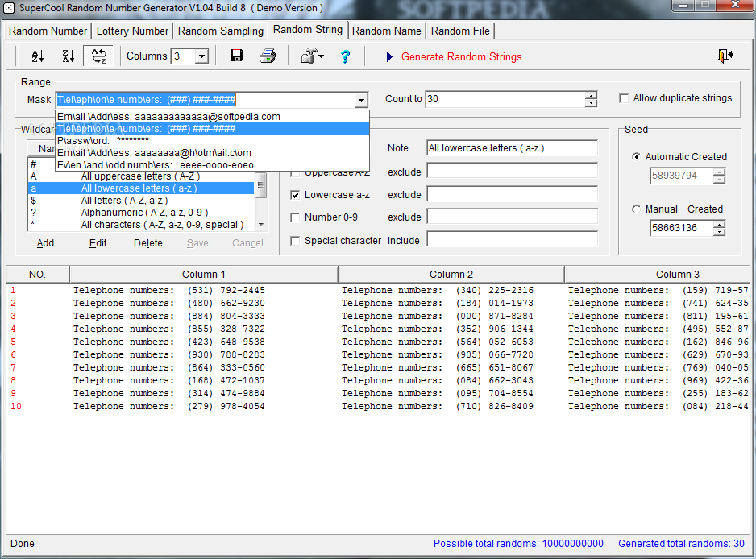Click wildcard list scroll down arrow
Image resolution: width=756 pixels, height=559 pixels.
(x=261, y=225)
